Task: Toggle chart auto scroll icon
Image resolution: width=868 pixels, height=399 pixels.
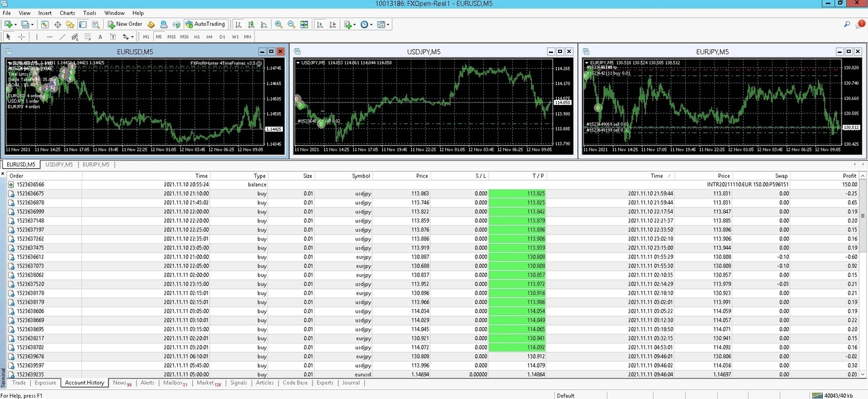Action: point(320,24)
